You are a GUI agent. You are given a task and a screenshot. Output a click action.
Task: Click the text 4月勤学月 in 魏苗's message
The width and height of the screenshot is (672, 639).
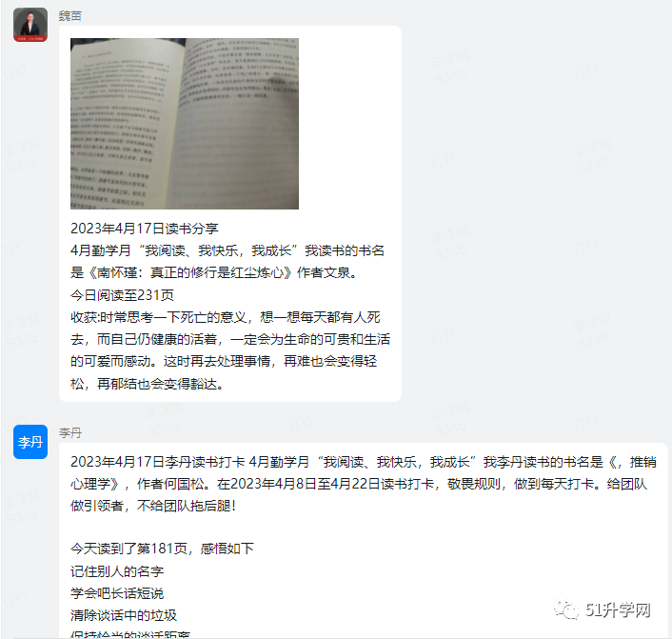[x=100, y=250]
